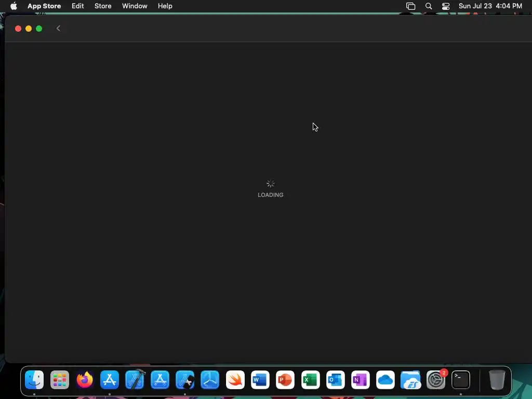This screenshot has width=532, height=399.
Task: Launch Terminal from the Dock
Action: point(461,380)
